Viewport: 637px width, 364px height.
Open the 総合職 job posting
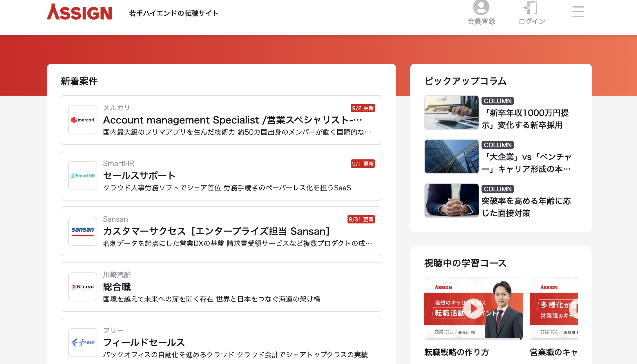[x=117, y=287]
